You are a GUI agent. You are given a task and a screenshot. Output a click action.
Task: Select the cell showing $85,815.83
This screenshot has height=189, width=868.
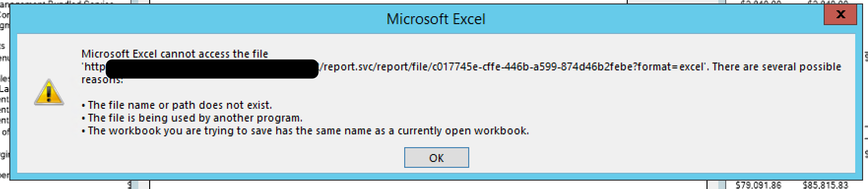pos(825,185)
